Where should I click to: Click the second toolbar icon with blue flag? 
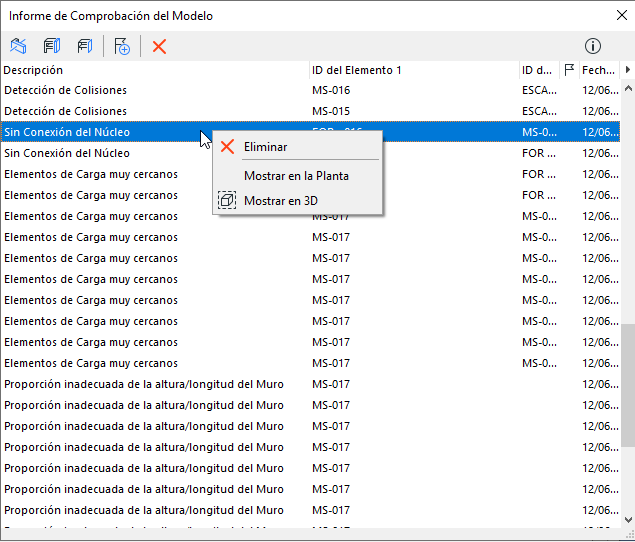click(52, 46)
